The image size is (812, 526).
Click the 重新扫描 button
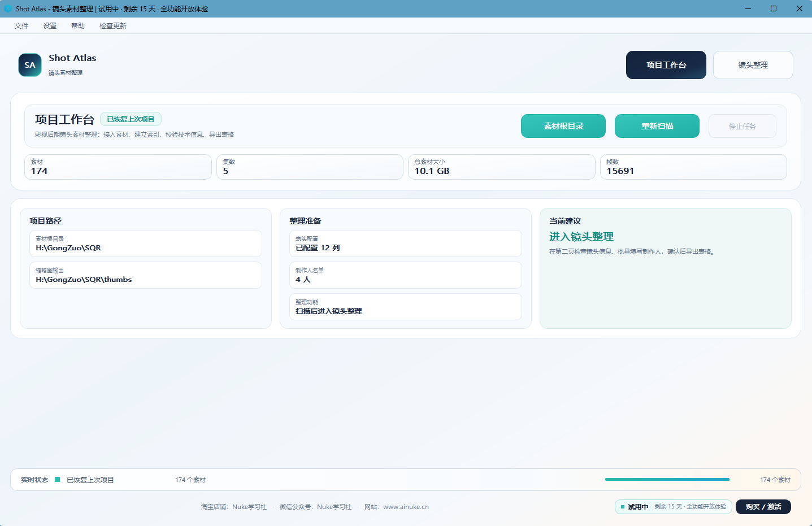pyautogui.click(x=657, y=126)
